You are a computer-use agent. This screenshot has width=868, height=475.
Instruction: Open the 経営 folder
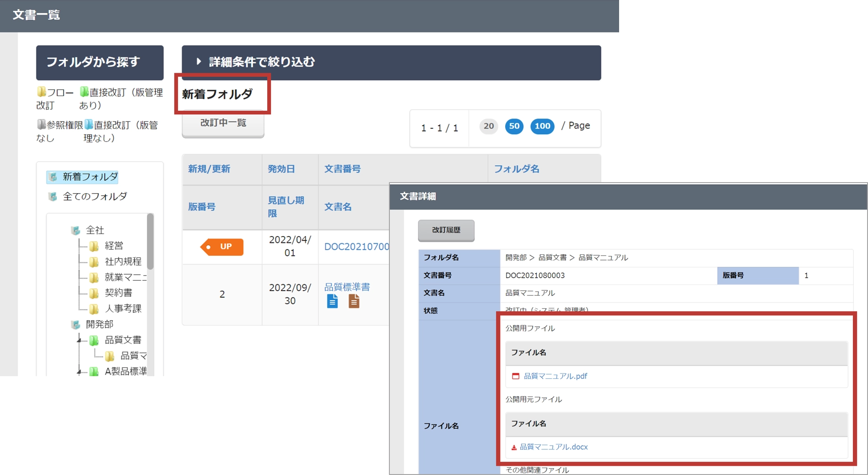pos(114,246)
